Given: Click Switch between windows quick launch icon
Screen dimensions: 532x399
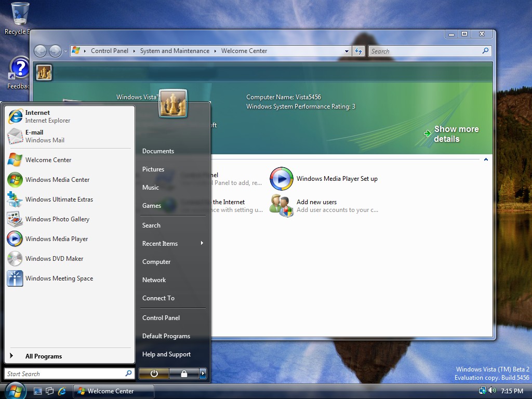Looking at the screenshot, I should (49, 391).
